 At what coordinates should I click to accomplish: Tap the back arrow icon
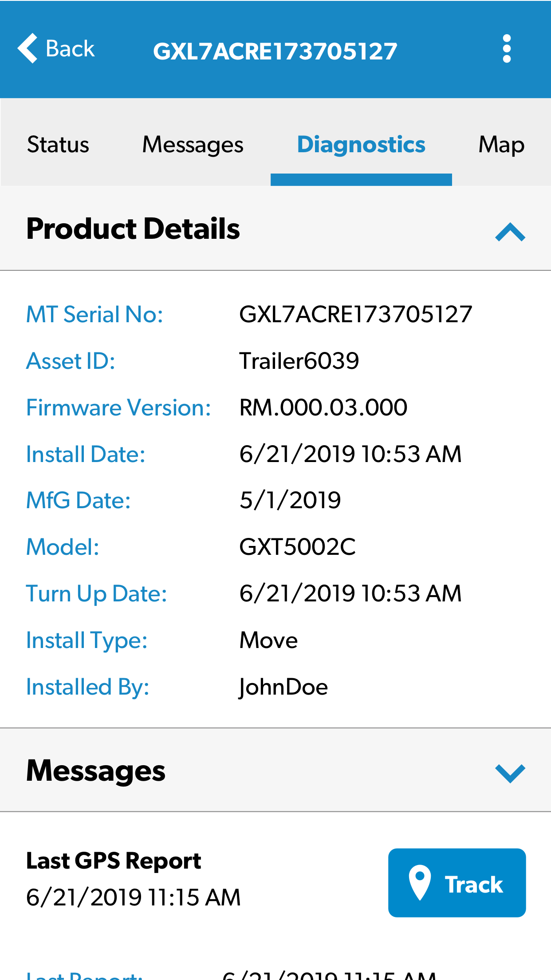coord(28,49)
